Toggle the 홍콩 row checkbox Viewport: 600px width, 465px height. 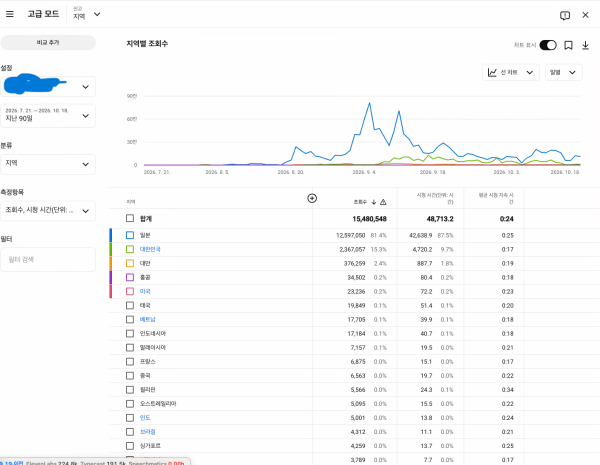(x=130, y=277)
